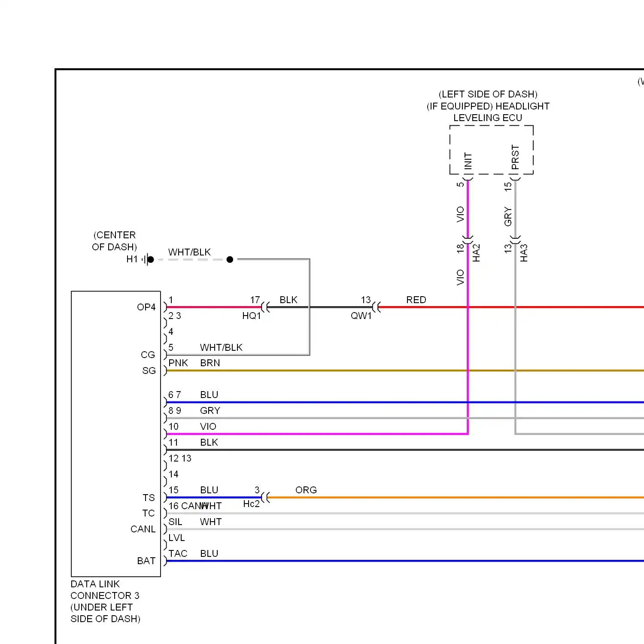Click the brown SG wire line
The width and height of the screenshot is (644, 644).
coord(405,371)
